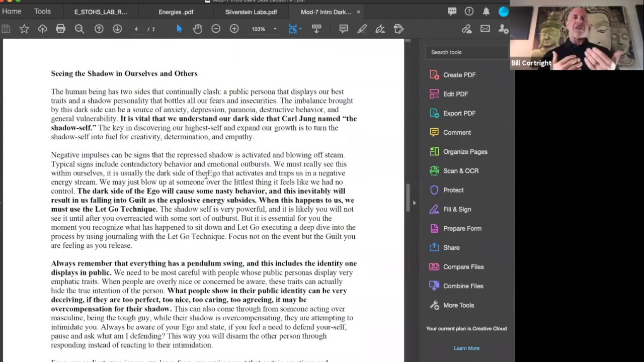Viewport: 644px width, 362px height.
Task: Open the Organize Pages tool
Action: click(459, 152)
